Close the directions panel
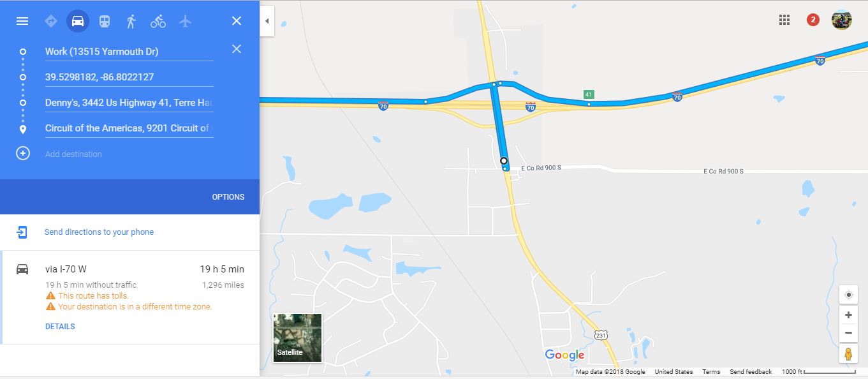This screenshot has height=379, width=868. pos(237,21)
